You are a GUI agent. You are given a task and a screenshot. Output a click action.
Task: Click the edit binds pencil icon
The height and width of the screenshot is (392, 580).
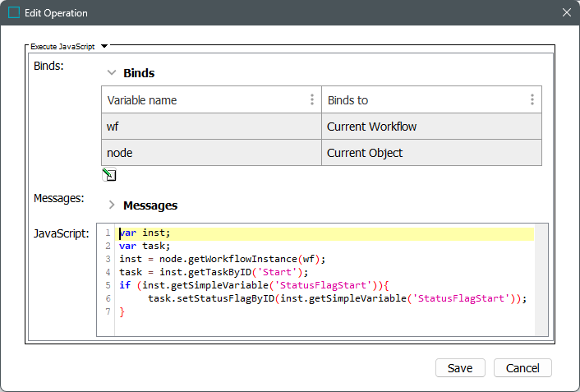109,175
